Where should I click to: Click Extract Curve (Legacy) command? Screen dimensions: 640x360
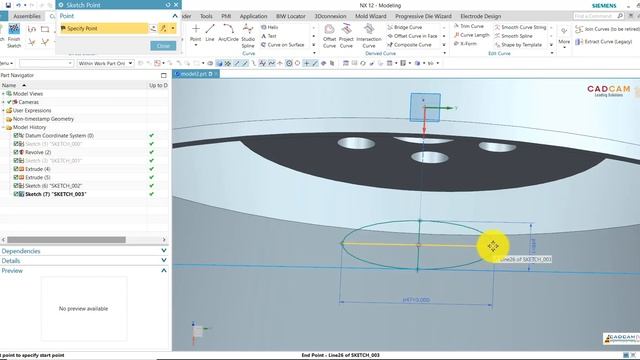coord(604,42)
